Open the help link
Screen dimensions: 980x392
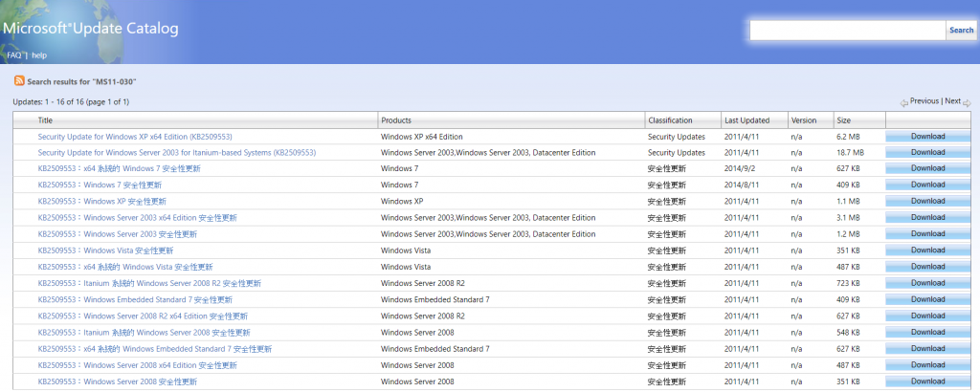tap(39, 54)
